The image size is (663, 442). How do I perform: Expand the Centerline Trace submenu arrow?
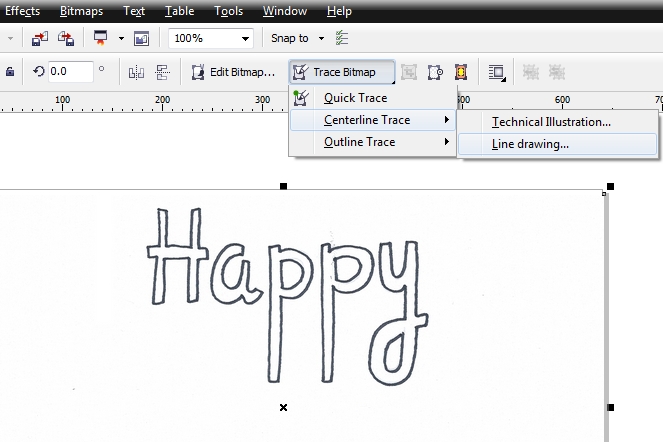click(447, 120)
